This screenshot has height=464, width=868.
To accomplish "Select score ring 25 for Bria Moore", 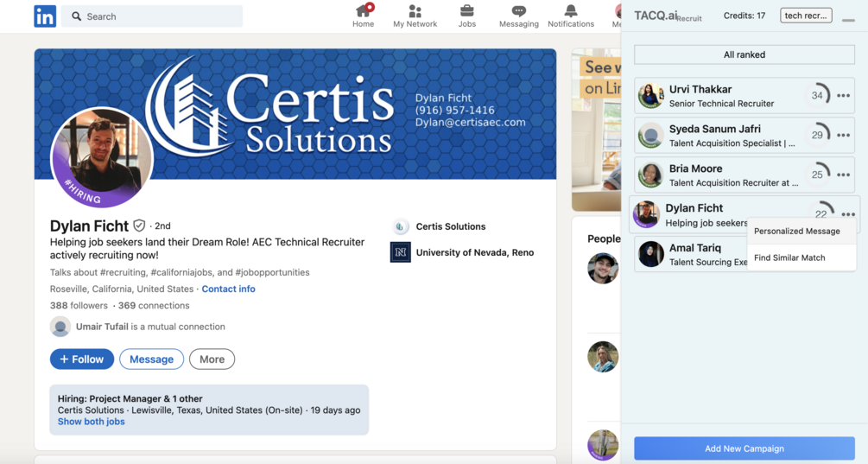I will (x=817, y=175).
